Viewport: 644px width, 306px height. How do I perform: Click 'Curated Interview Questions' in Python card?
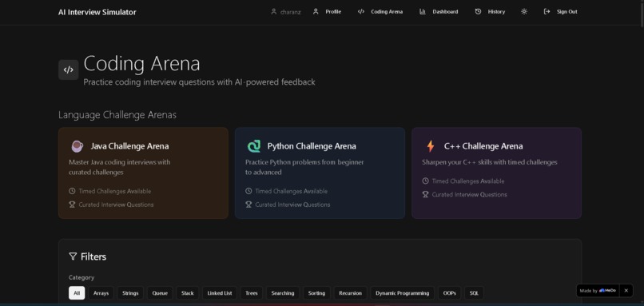click(292, 205)
